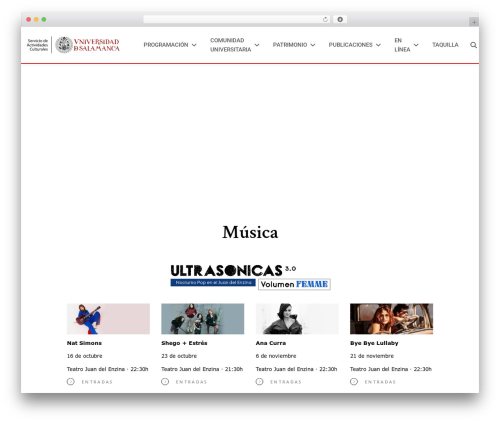Click the 23 de octubre date
The width and height of the screenshot is (500, 423).
click(179, 356)
